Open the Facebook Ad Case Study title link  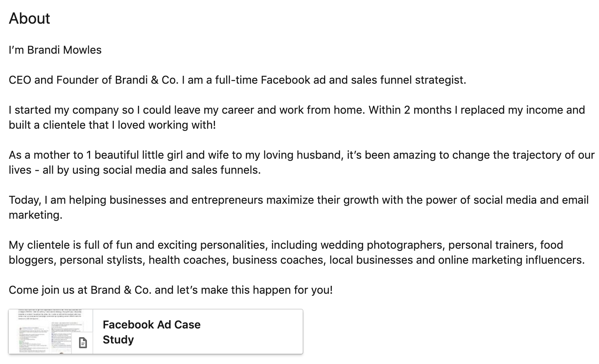coord(151,332)
